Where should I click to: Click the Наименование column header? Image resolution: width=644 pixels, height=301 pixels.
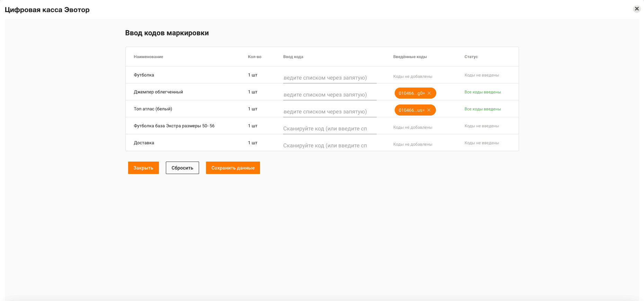click(149, 57)
